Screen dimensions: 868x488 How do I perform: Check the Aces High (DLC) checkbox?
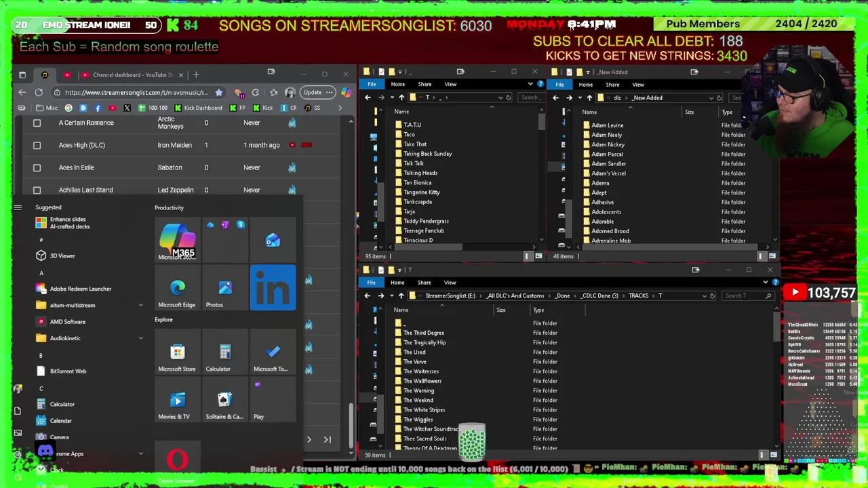(x=37, y=145)
